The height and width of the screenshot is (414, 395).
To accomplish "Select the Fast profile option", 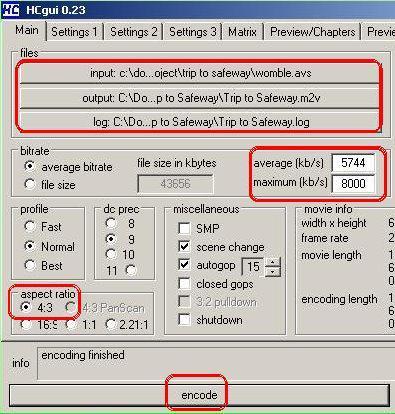I will pyautogui.click(x=30, y=227).
